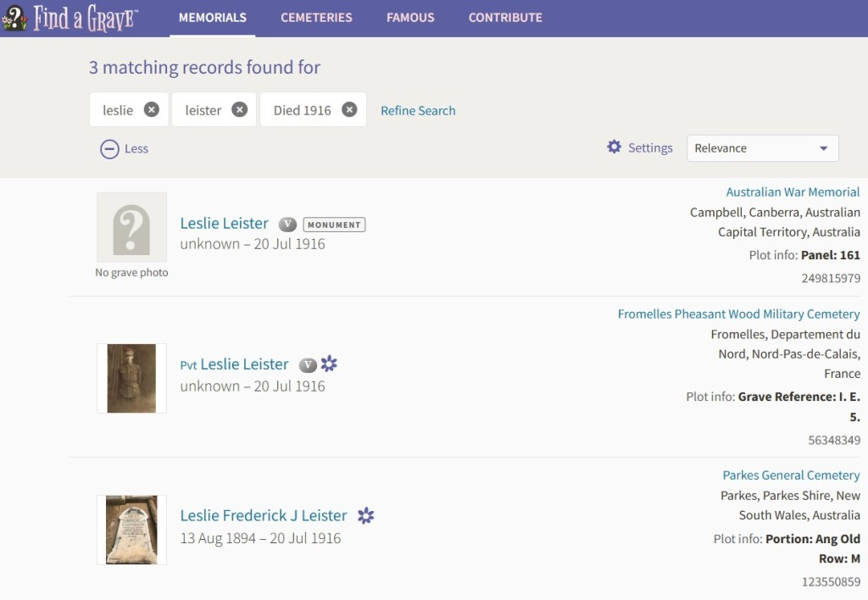Viewport: 868px width, 600px height.
Task: Click '3 matching records found for' heading
Action: pos(204,68)
